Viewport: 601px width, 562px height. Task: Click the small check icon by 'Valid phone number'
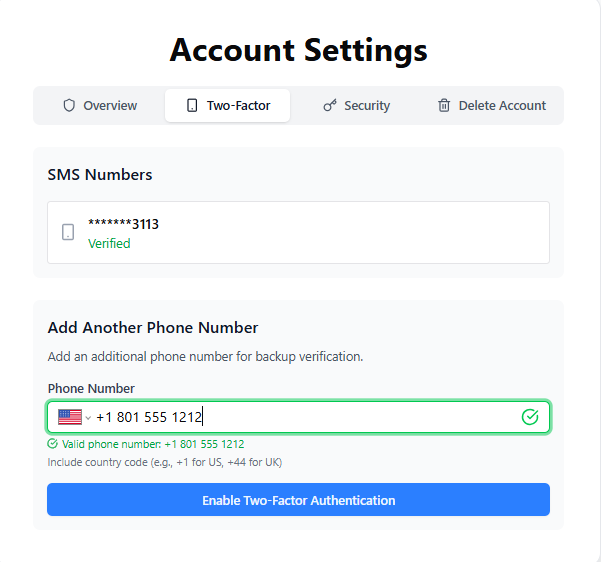52,444
